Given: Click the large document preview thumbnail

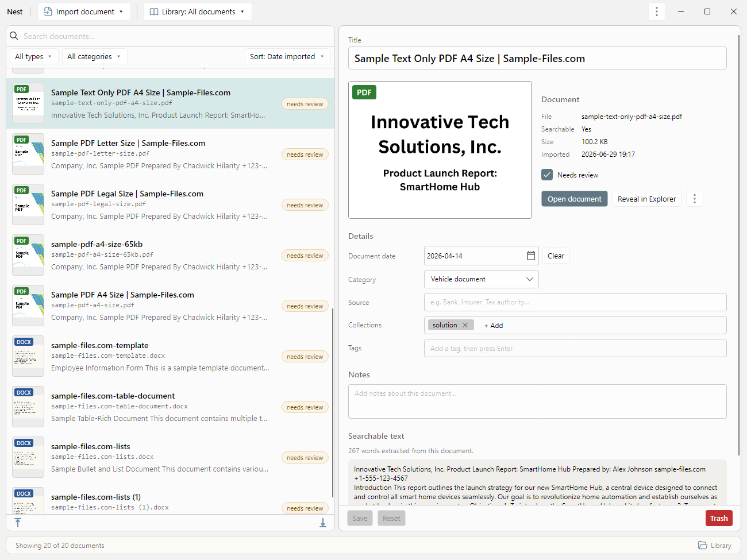Looking at the screenshot, I should tap(440, 150).
